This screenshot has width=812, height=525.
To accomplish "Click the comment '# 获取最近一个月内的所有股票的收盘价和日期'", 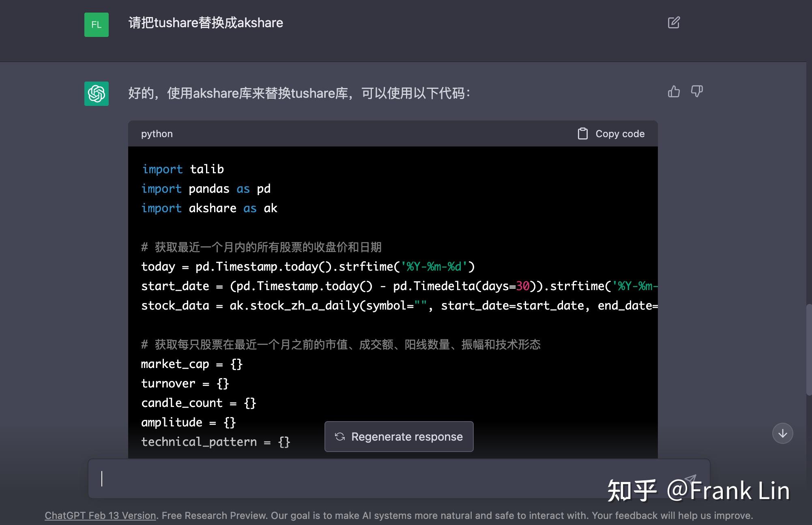I will tap(261, 247).
